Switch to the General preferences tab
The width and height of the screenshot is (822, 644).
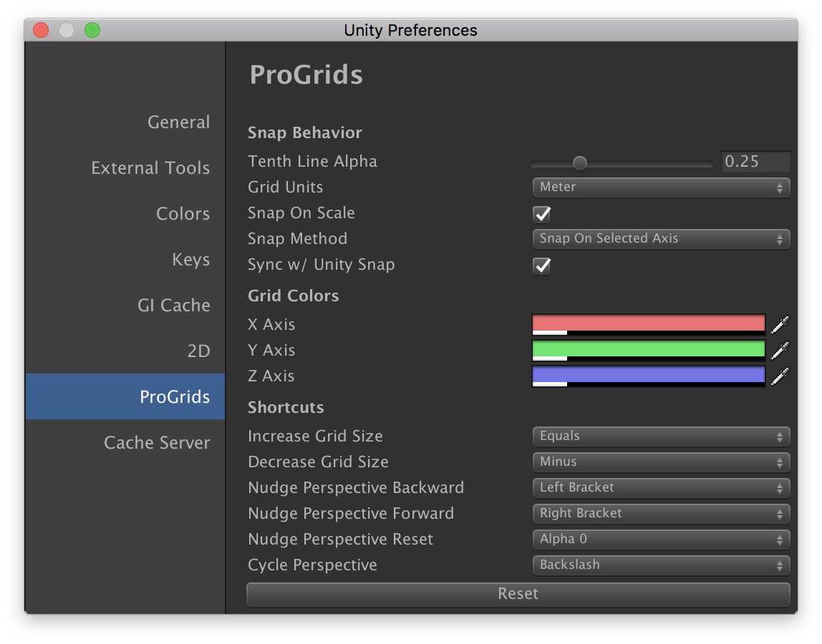[x=178, y=122]
